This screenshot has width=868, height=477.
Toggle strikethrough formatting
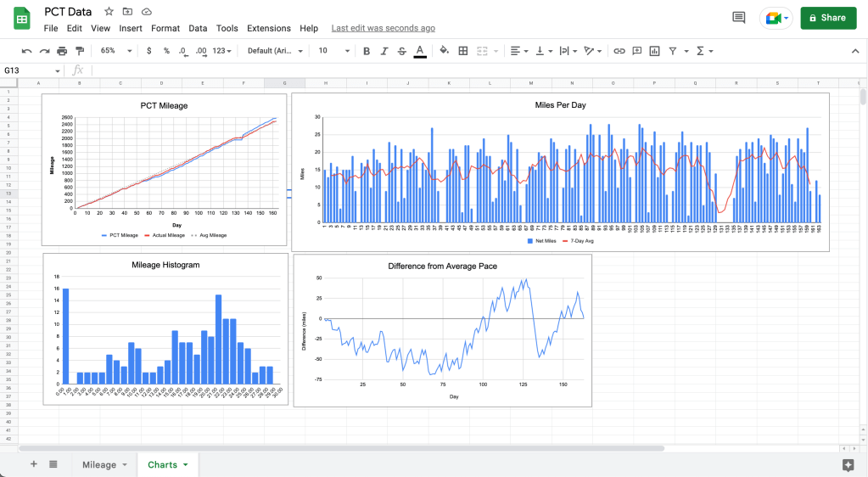click(x=401, y=51)
